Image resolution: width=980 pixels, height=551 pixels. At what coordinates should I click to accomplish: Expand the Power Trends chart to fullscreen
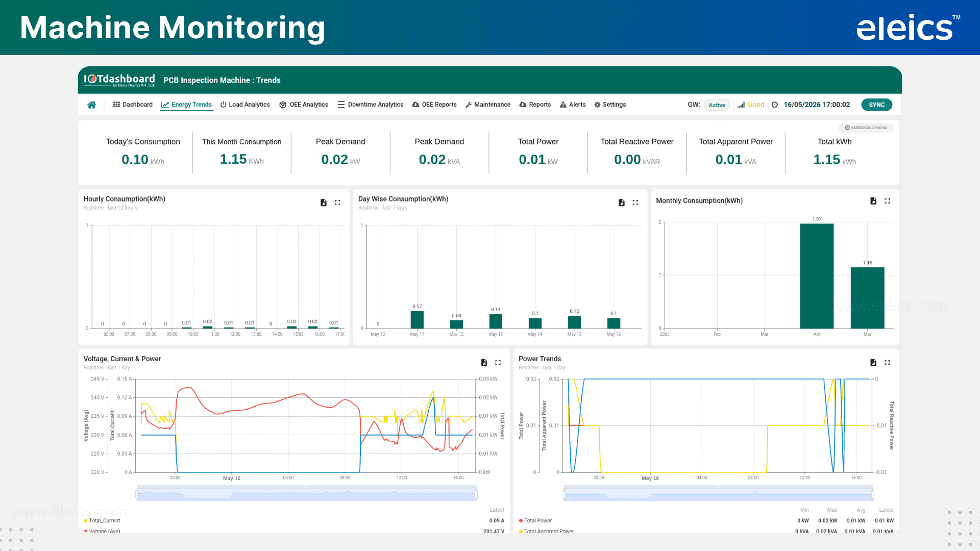coord(887,363)
